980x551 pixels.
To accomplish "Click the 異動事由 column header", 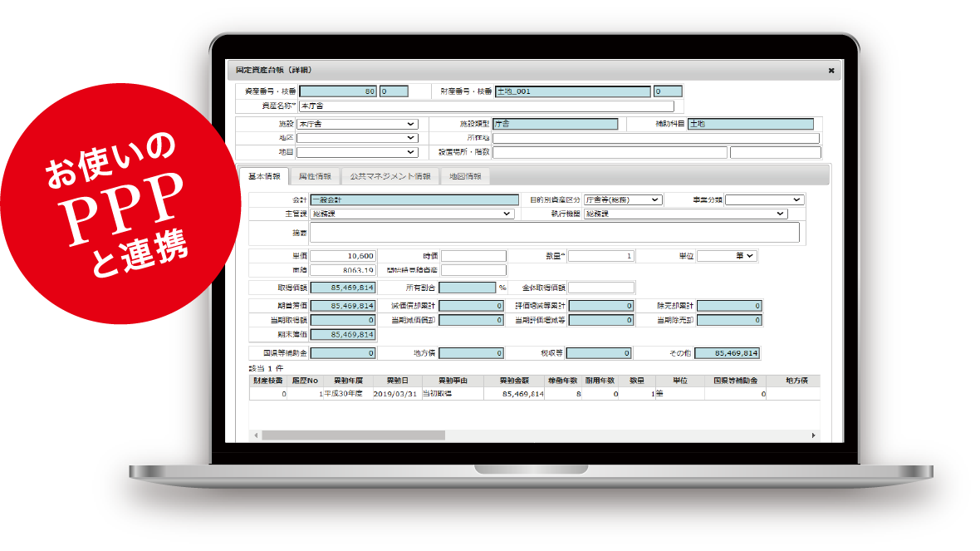I will (453, 381).
